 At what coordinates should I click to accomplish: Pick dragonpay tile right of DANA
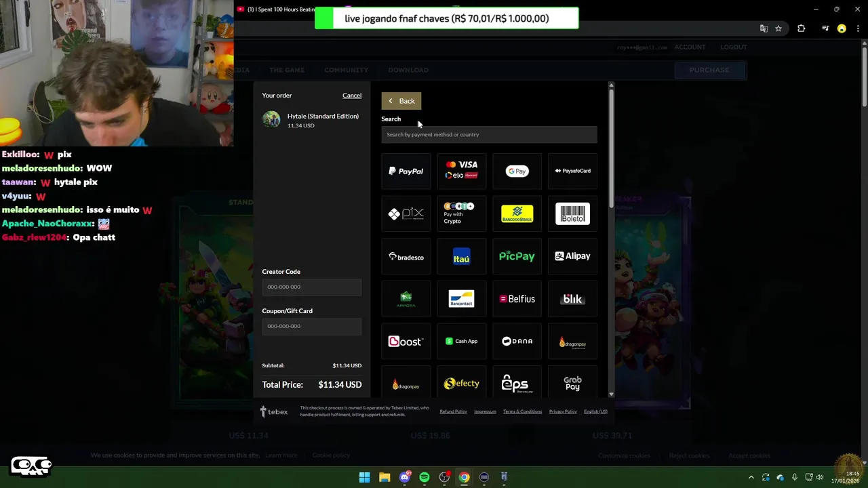click(x=572, y=342)
